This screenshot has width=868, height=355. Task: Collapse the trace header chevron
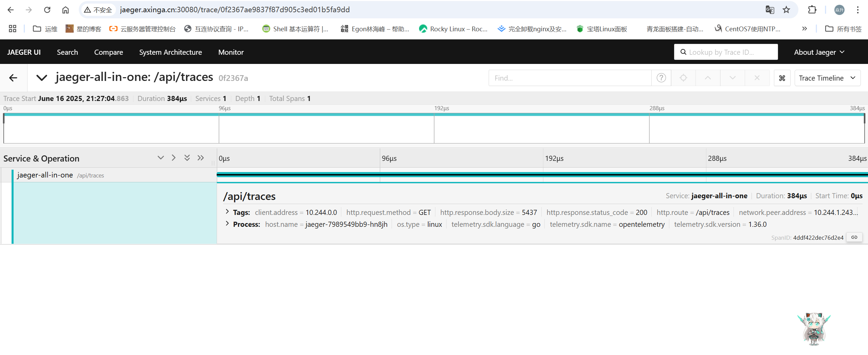pos(41,78)
